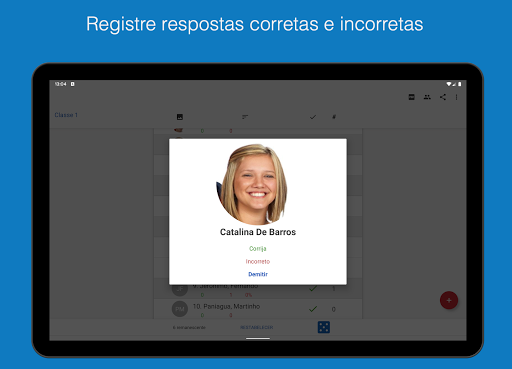Open the three-dot overflow menu
Viewport: 512px width, 369px height.
click(x=456, y=97)
